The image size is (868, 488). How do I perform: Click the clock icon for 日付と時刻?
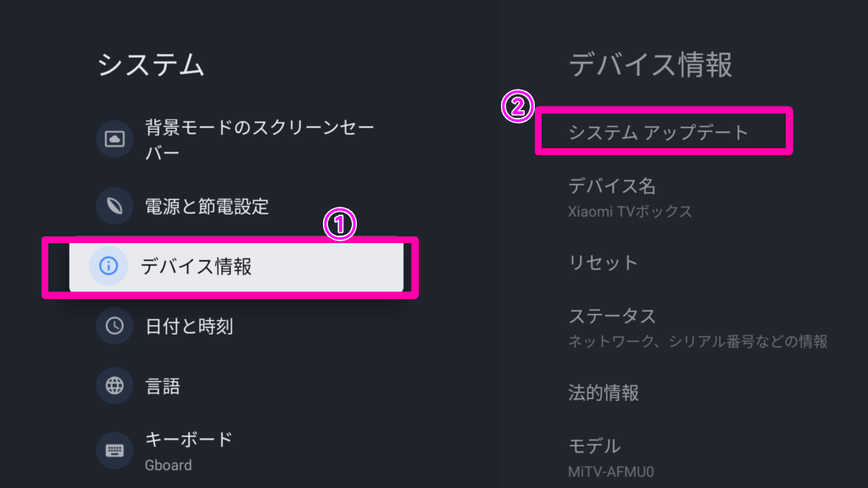pyautogui.click(x=114, y=324)
